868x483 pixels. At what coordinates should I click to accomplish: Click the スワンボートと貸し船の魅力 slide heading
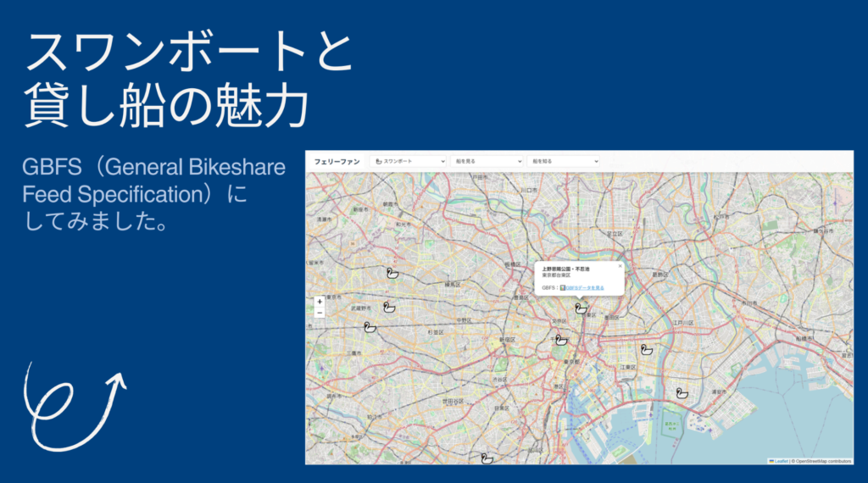(188, 81)
